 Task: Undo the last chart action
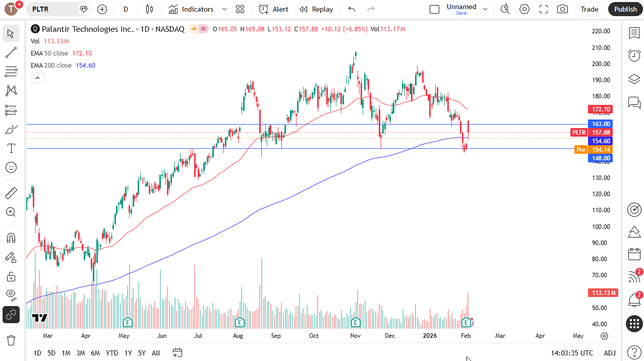point(352,9)
